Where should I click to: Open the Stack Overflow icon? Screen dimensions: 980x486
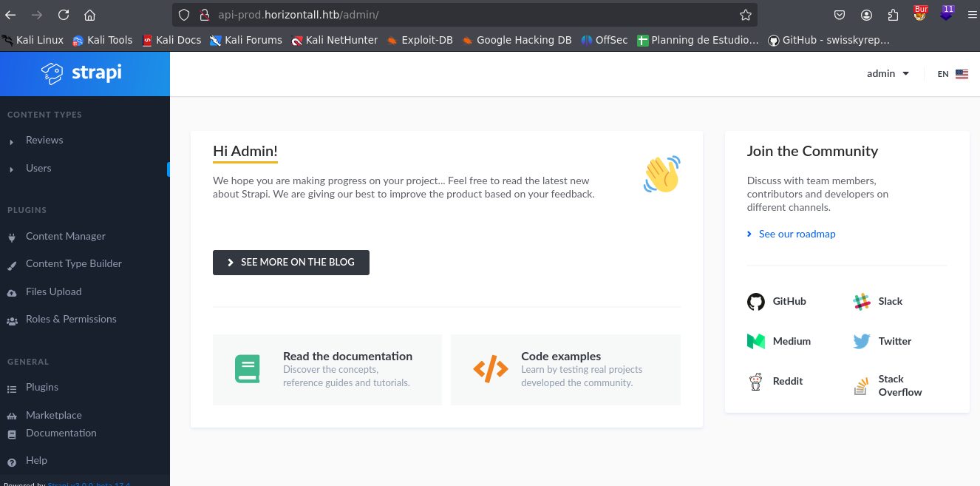click(x=861, y=386)
